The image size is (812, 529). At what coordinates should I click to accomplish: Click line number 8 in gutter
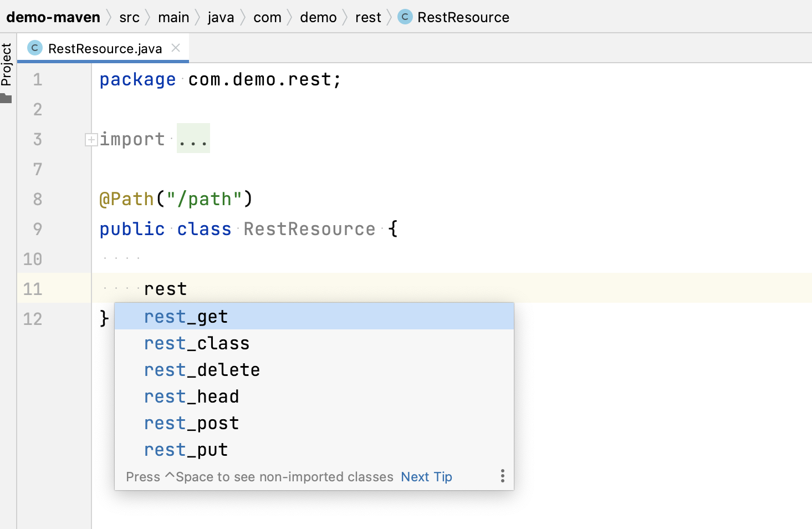tap(38, 200)
